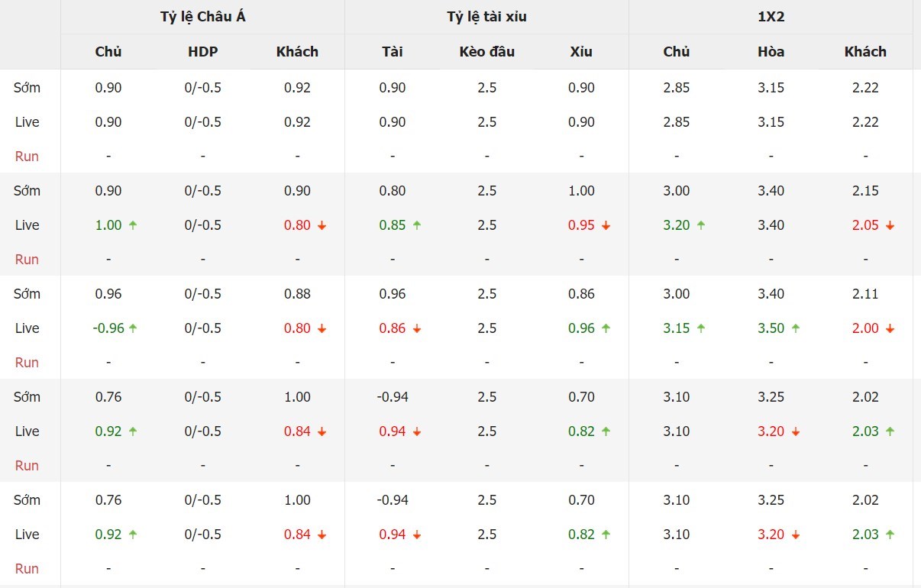Click the Kèo đầu column header

[487, 52]
